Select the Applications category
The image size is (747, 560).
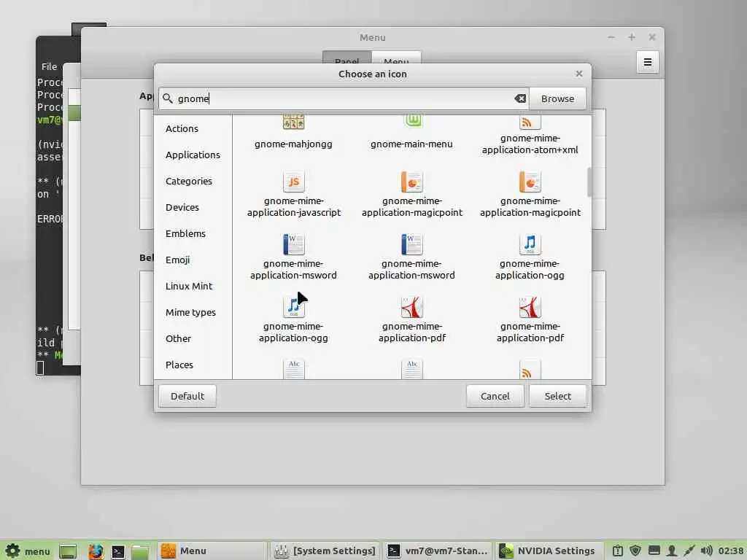tap(193, 155)
